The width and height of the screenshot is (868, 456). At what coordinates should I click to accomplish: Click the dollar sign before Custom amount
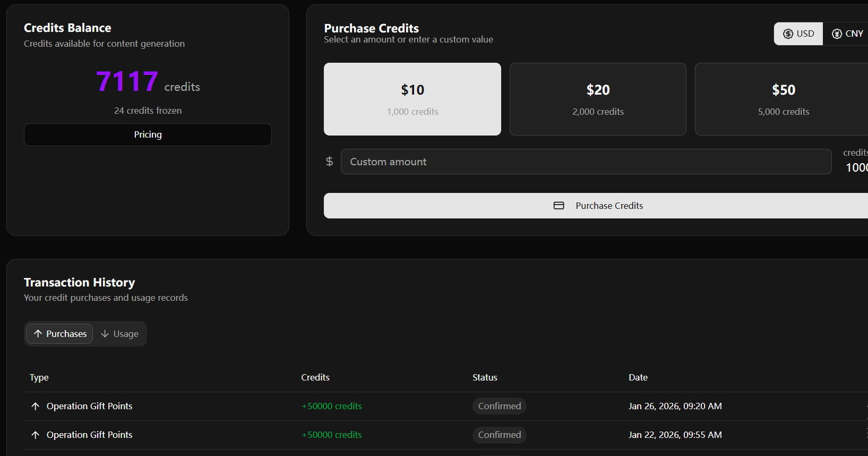click(329, 162)
